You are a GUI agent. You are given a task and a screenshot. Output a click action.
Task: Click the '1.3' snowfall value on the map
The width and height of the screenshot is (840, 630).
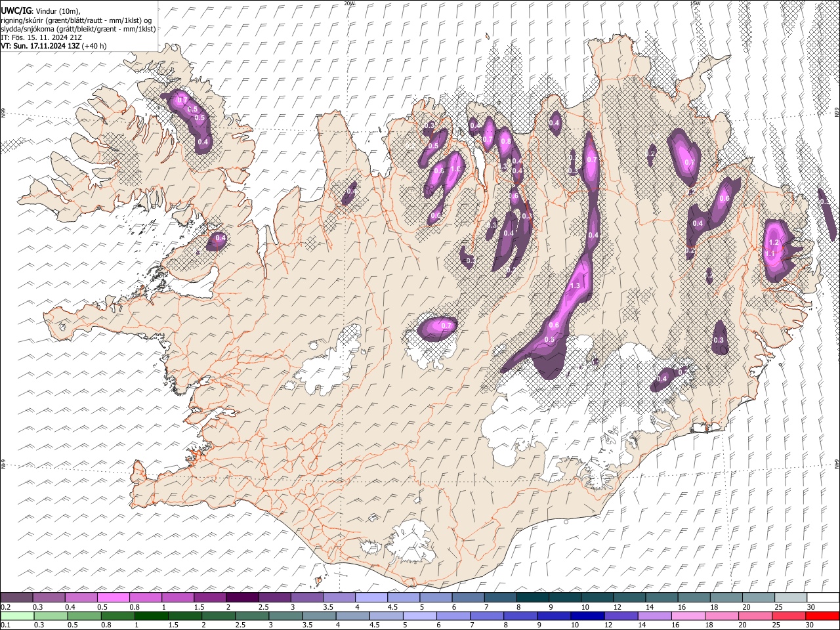[x=576, y=286]
